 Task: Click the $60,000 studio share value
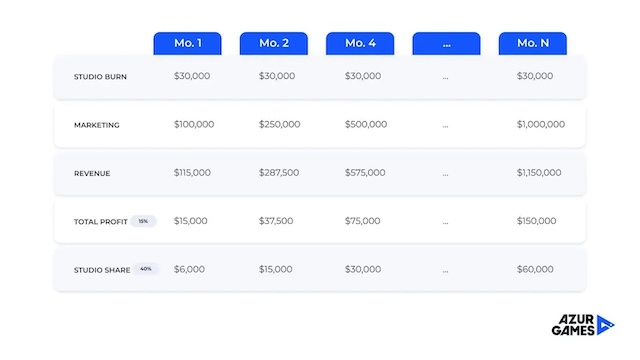click(x=535, y=269)
